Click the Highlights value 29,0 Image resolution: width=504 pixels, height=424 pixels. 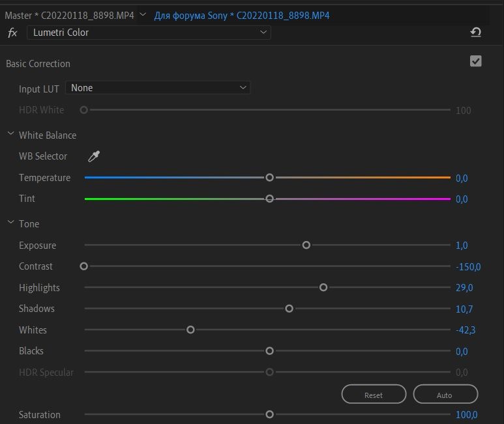(464, 288)
